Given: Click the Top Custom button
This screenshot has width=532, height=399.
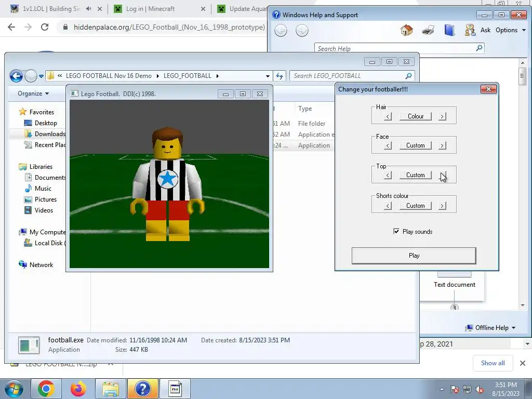Looking at the screenshot, I should (x=415, y=175).
